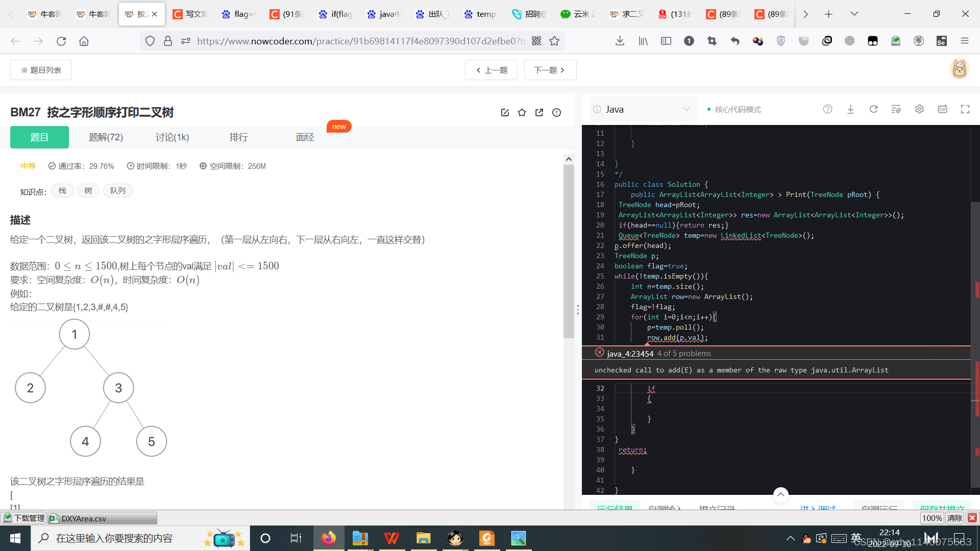Click the java_4:23454 error circle icon
Image resolution: width=980 pixels, height=551 pixels.
[x=599, y=353]
